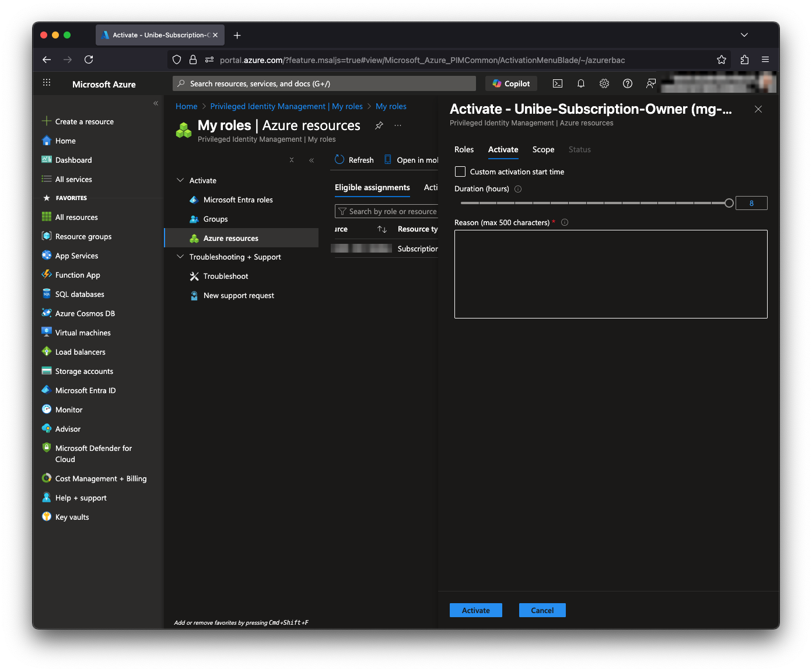Enable Custom activation start time checkbox
The height and width of the screenshot is (672, 812).
460,171
